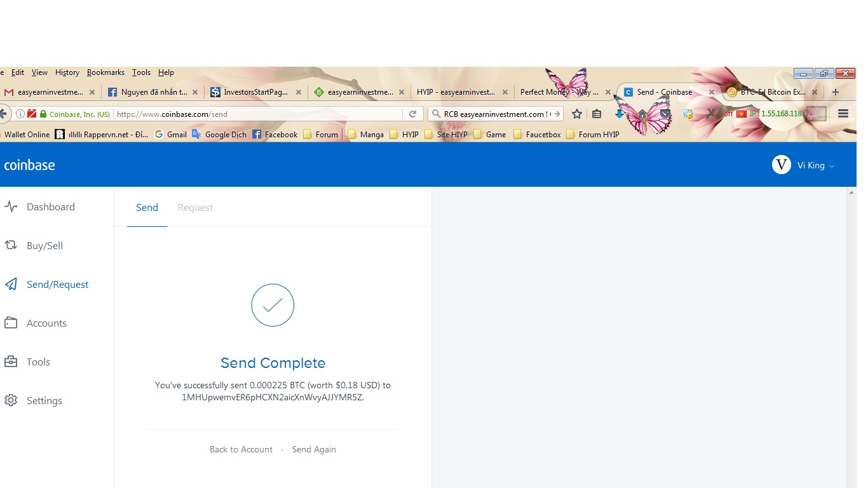Image resolution: width=868 pixels, height=488 pixels.
Task: Open a new tab with the plus button
Action: click(x=836, y=92)
